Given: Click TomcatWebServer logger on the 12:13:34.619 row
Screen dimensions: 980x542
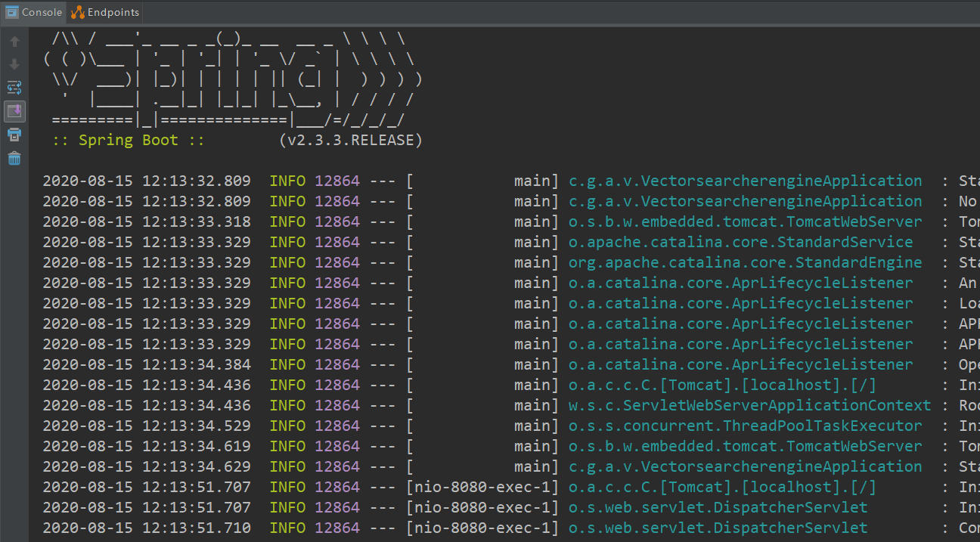Looking at the screenshot, I should point(746,446).
